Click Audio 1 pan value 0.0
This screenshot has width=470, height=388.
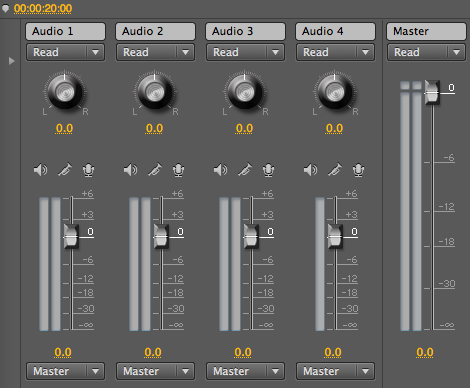point(64,128)
